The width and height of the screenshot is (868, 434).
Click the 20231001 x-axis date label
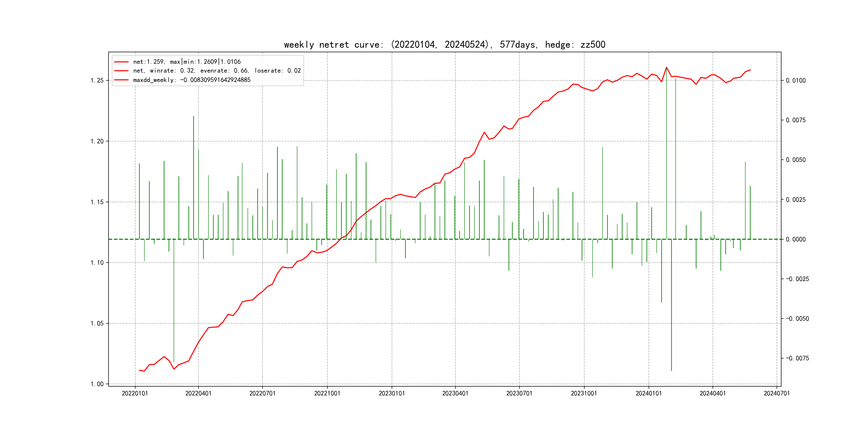tap(584, 393)
